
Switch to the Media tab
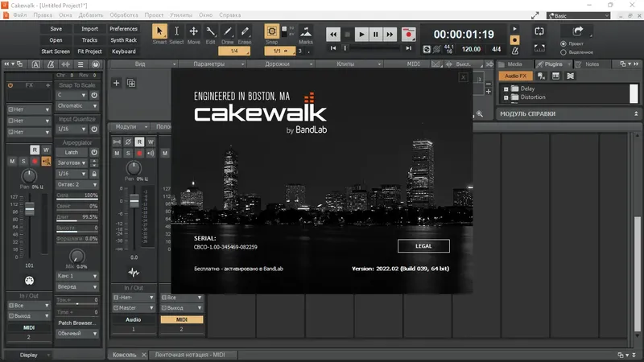point(514,64)
